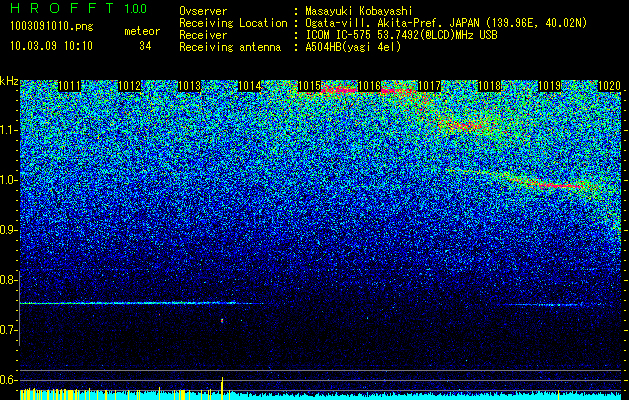This screenshot has width=629, height=400.
Task: Click the 1.0.0 version number
Action: click(135, 9)
